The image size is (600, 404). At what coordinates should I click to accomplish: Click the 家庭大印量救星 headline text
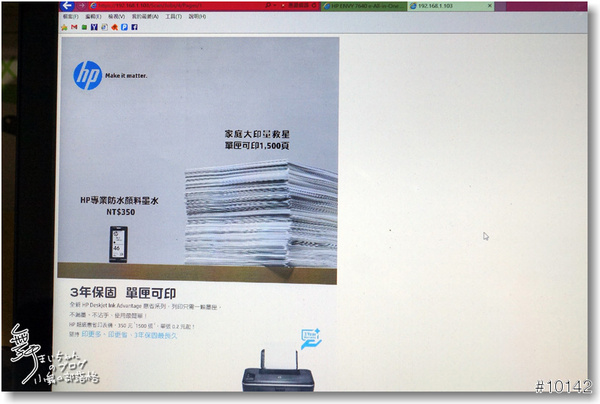pyautogui.click(x=257, y=134)
